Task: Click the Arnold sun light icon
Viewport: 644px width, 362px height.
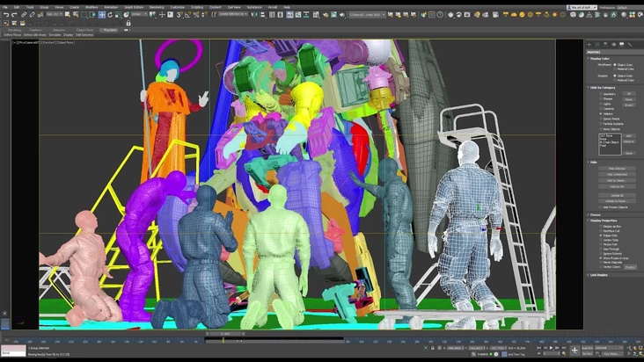Action: pos(555,15)
